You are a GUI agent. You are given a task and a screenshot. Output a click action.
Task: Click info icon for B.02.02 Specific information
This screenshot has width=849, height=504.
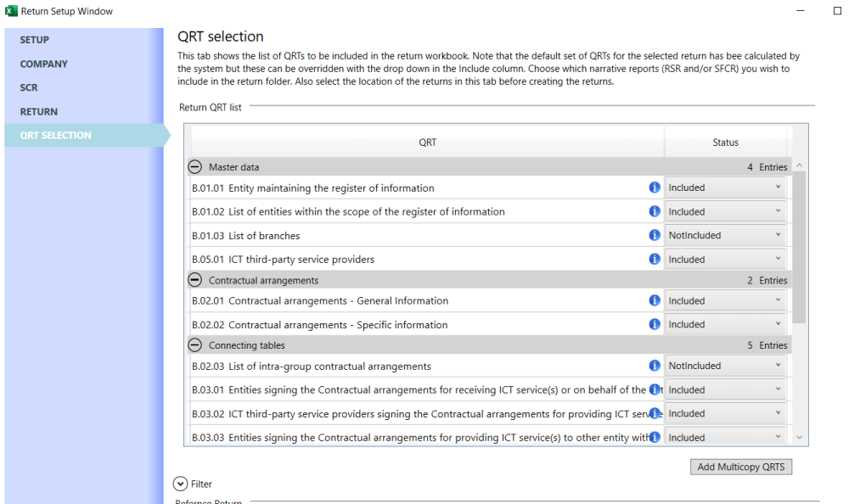click(x=655, y=324)
